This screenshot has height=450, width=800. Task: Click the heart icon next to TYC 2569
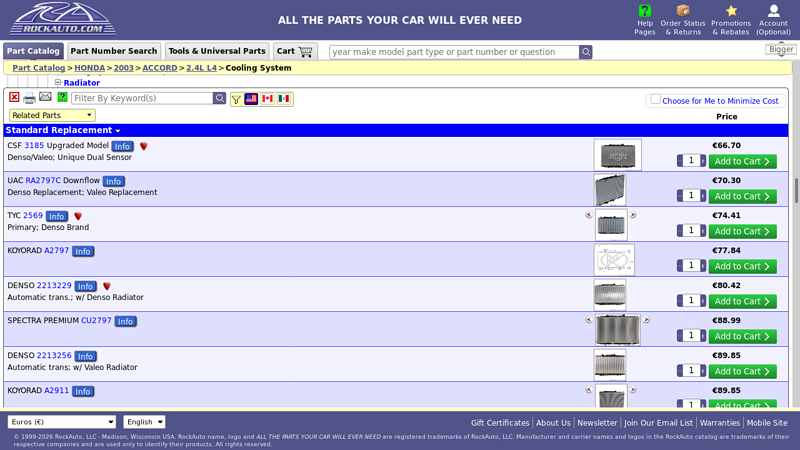(x=78, y=216)
